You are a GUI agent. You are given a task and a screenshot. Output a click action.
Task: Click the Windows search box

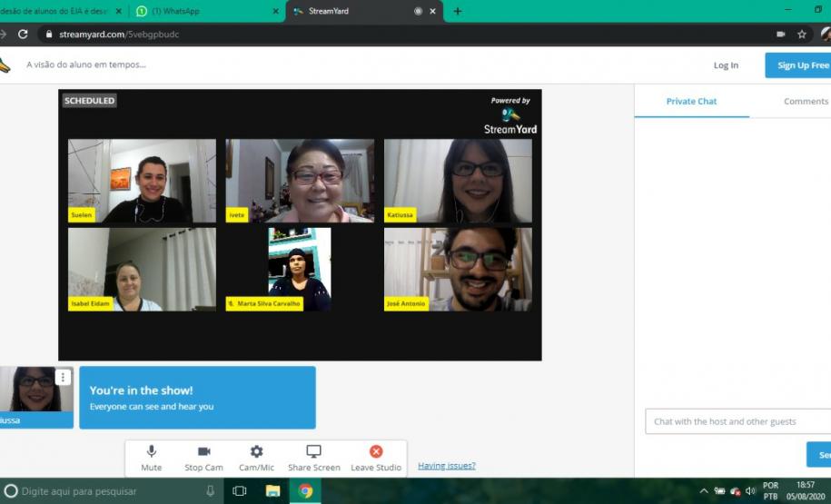[112, 491]
